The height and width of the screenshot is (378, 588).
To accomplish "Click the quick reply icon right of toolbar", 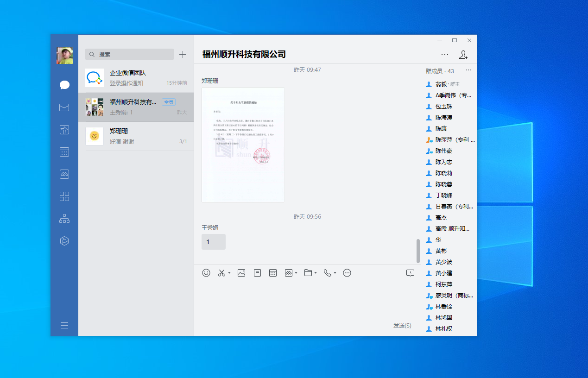I will [x=410, y=273].
